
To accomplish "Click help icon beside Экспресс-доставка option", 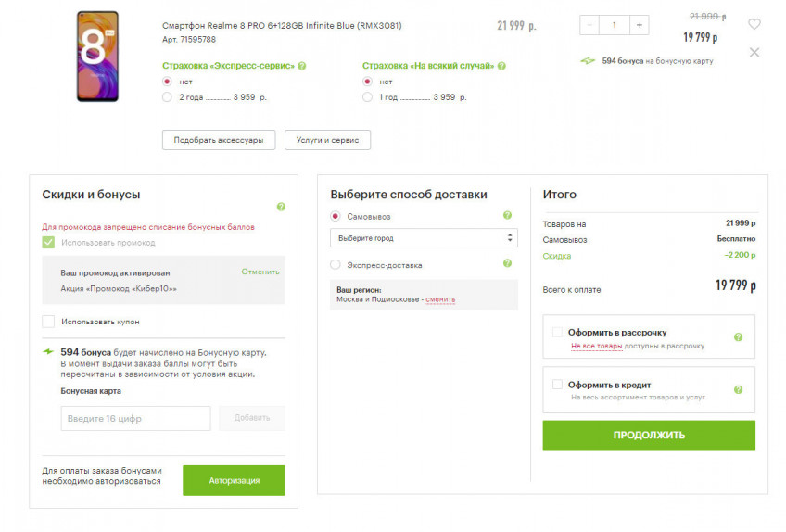I will click(x=507, y=264).
